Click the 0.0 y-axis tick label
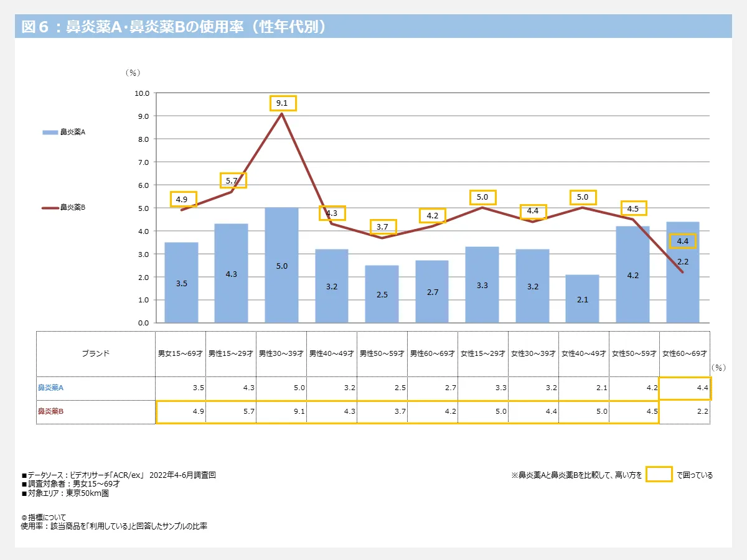 [144, 323]
